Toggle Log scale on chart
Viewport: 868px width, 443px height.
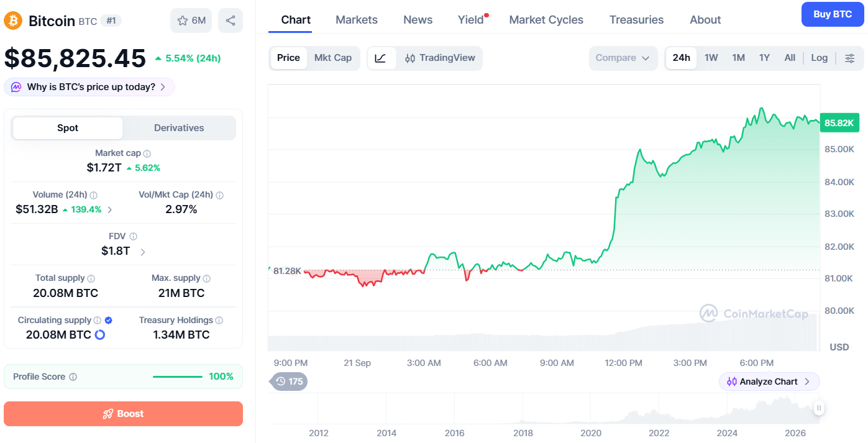tap(820, 58)
